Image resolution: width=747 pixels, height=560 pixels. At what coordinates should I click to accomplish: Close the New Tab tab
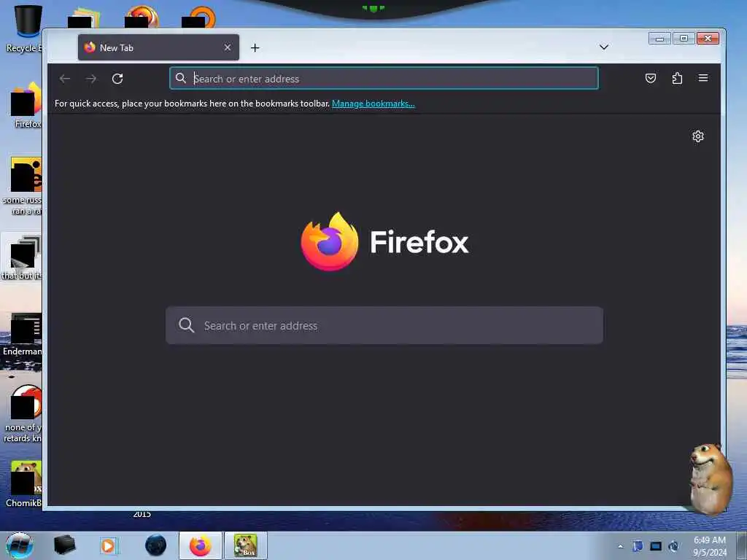(228, 47)
